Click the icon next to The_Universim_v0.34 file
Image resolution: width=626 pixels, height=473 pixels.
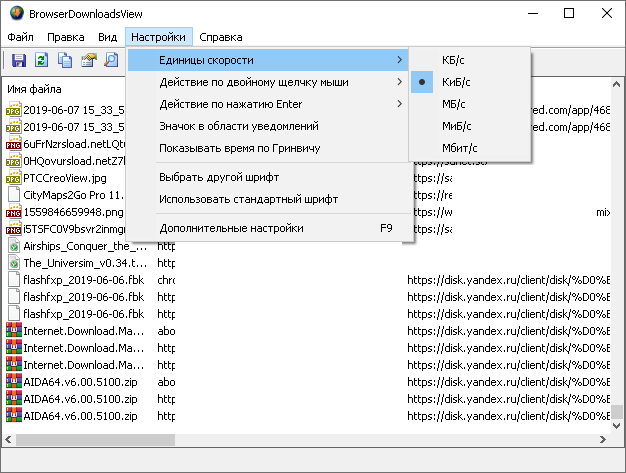(14, 263)
